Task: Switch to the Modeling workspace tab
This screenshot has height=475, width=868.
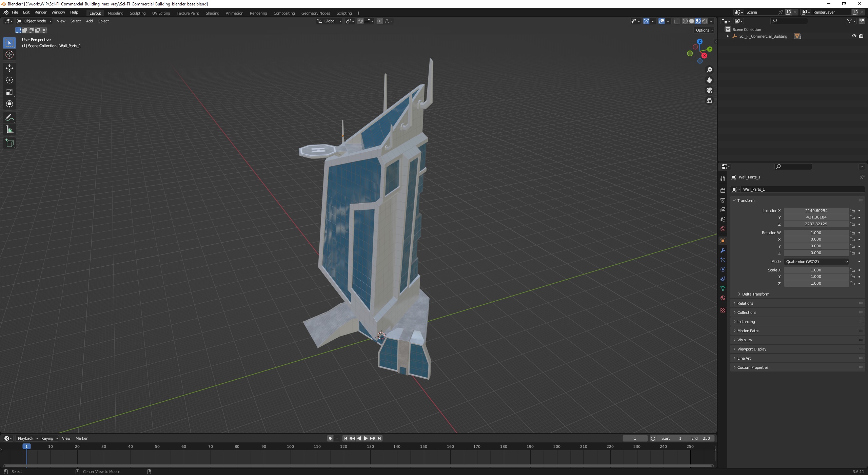Action: point(115,13)
